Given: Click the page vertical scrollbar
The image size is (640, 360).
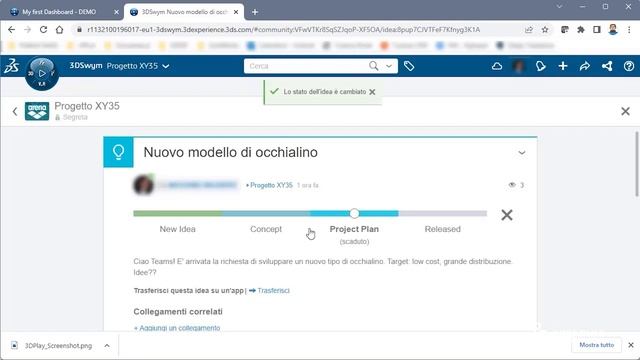Looking at the screenshot, I should (x=637, y=163).
